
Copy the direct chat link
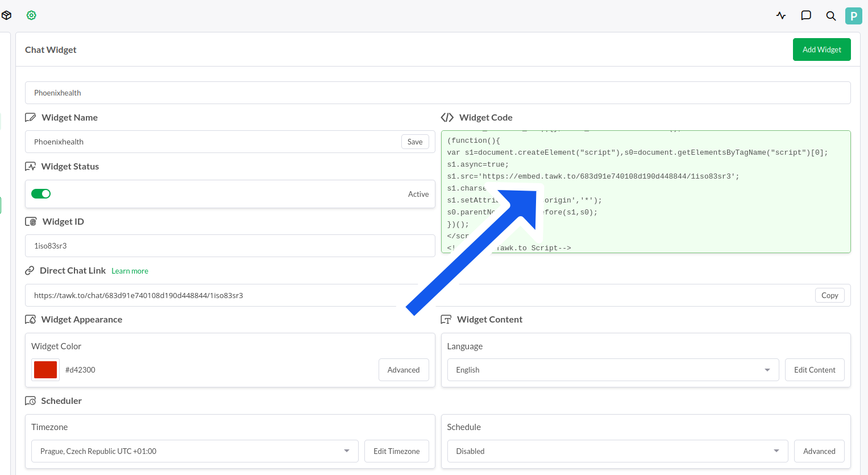click(x=829, y=296)
